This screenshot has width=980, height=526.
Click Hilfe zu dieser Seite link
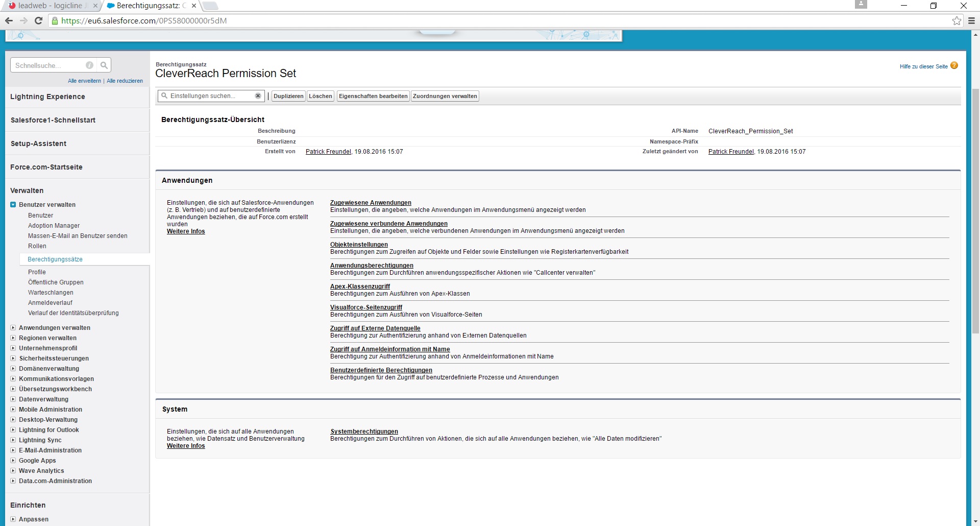point(923,66)
